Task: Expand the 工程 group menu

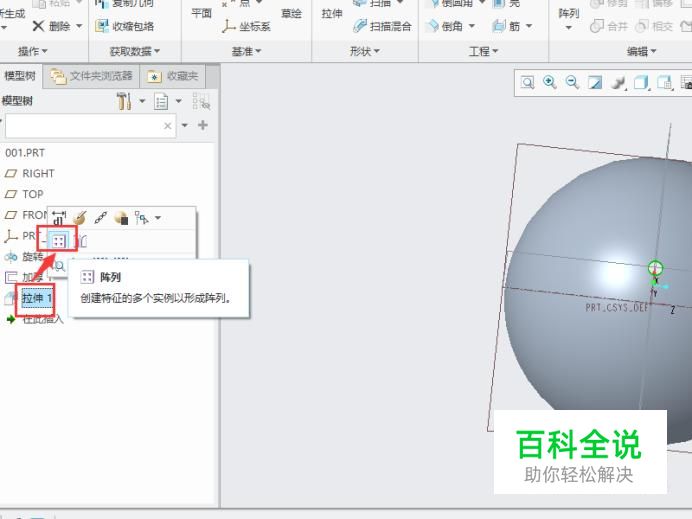Action: [x=483, y=52]
